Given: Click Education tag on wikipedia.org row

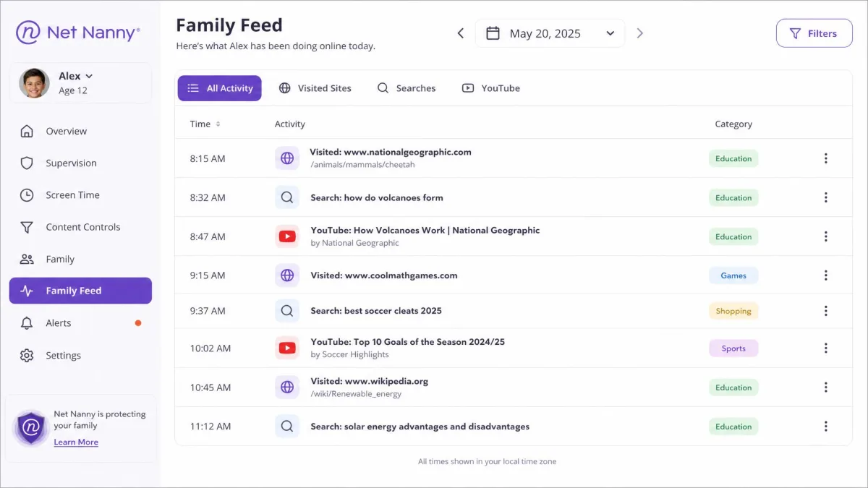Looking at the screenshot, I should point(733,388).
